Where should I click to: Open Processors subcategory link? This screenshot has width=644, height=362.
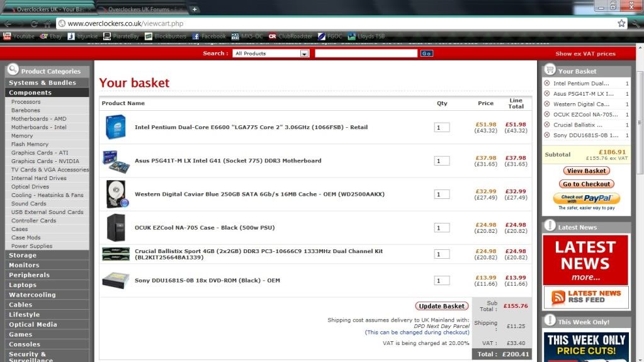pyautogui.click(x=26, y=101)
